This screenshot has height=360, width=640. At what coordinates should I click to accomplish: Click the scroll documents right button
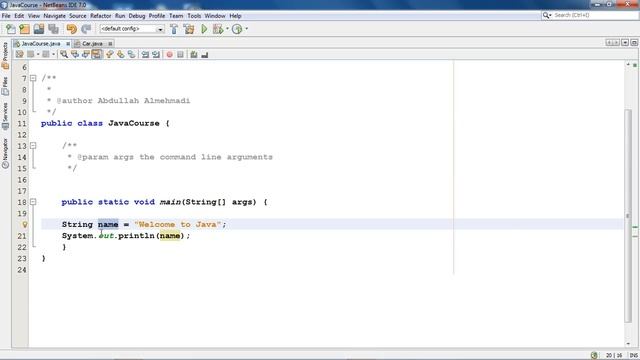[x=616, y=43]
